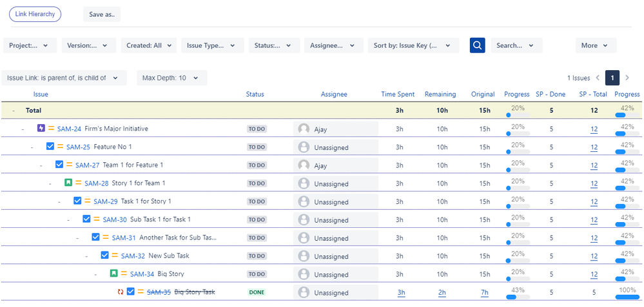
Task: Click the Link Hierarchy button
Action: [35, 14]
